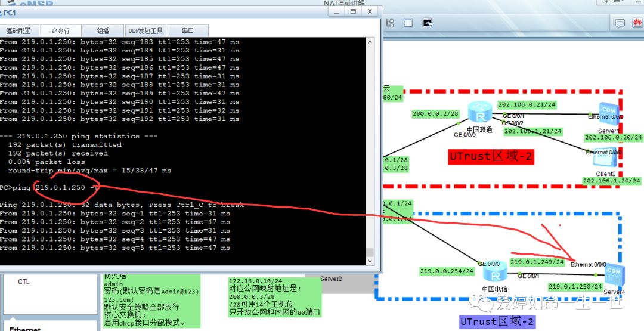Click the '192 packet(s) transmitted' line
Screen dimensions: 644x331
point(65,144)
